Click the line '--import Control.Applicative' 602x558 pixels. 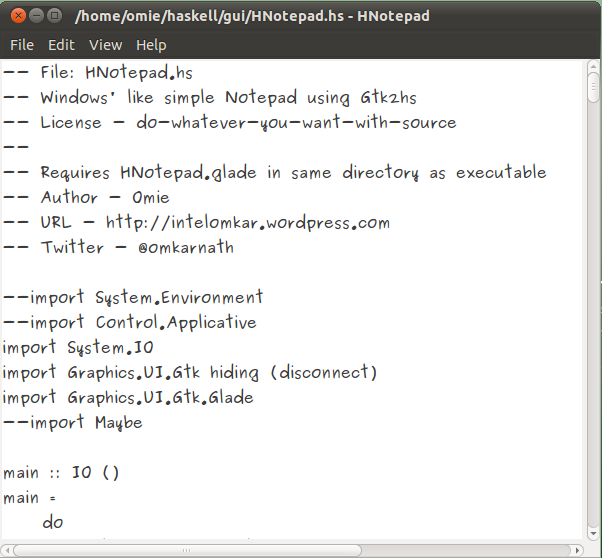[130, 322]
